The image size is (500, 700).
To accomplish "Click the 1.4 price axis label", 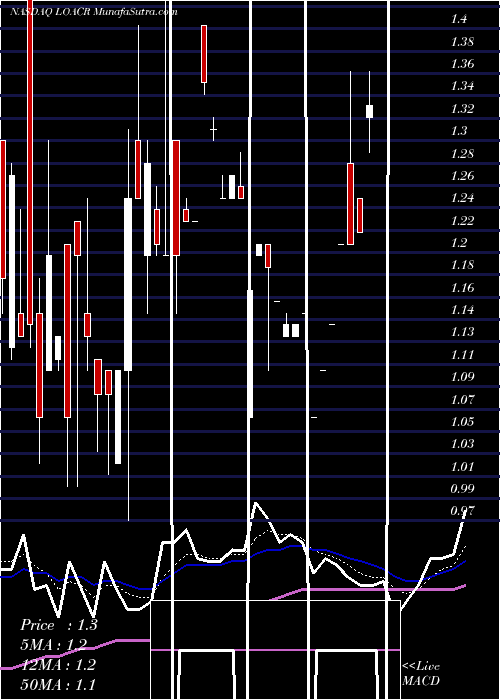I will [459, 19].
